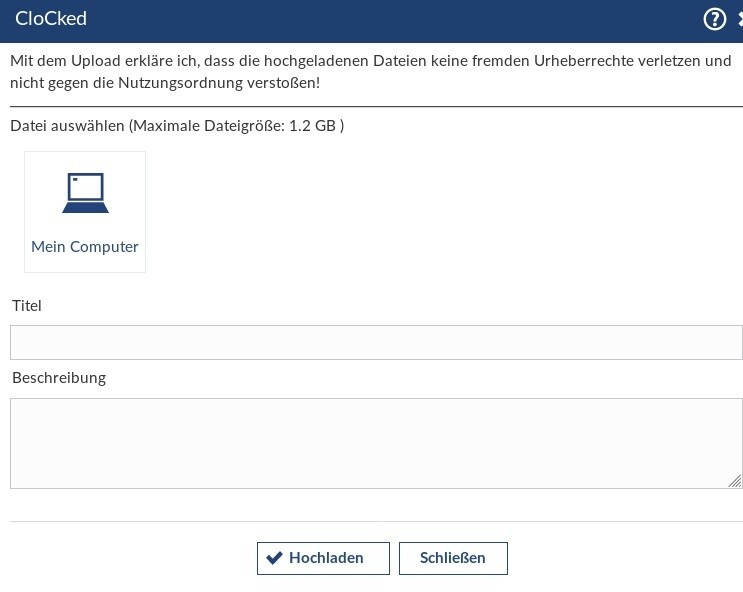Click the checkmark icon on Hochladen
This screenshot has height=592, width=743.
click(274, 558)
